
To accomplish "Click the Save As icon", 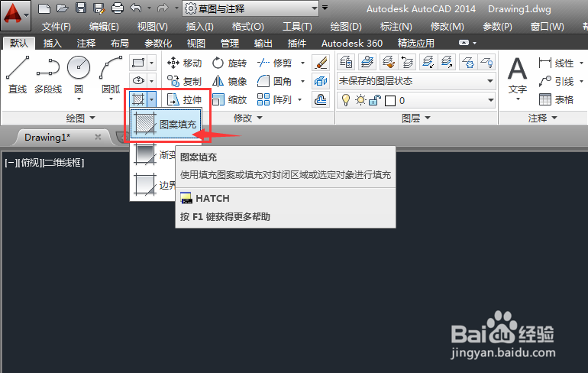I will click(99, 8).
